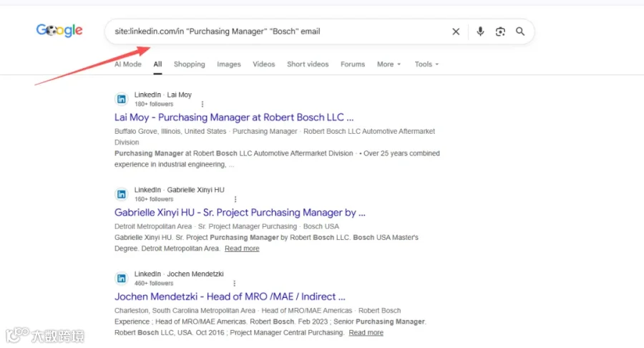
Task: Start voice search with the microphone icon
Action: pyautogui.click(x=480, y=32)
